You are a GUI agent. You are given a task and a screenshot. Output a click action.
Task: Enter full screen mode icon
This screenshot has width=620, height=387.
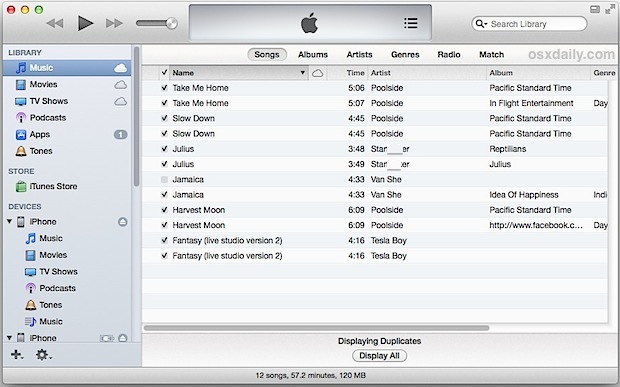610,9
